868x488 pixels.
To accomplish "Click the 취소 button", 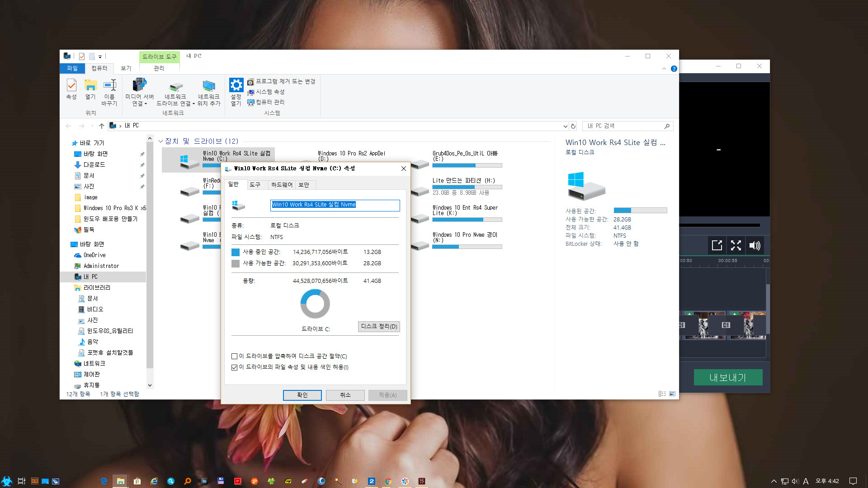I will click(345, 395).
